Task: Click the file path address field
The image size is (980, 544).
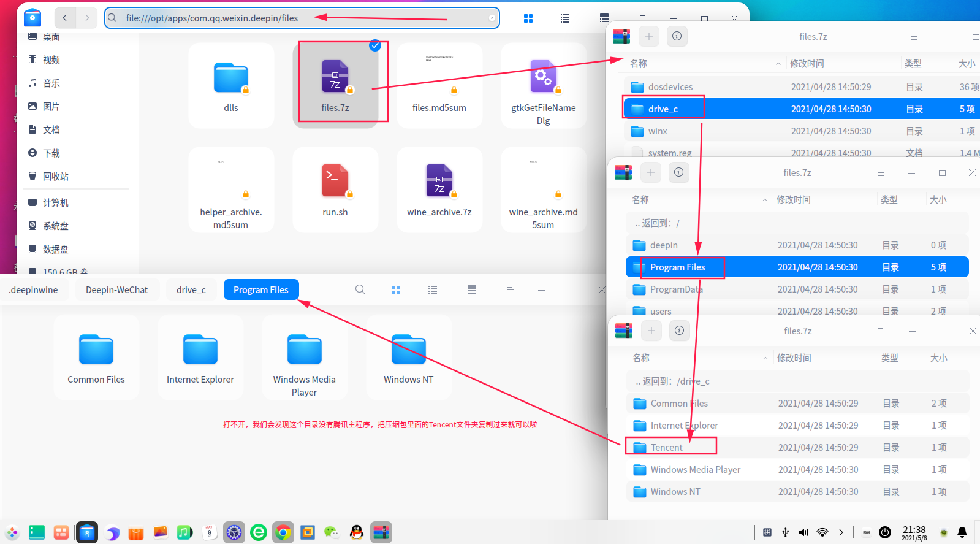Action: click(x=302, y=18)
